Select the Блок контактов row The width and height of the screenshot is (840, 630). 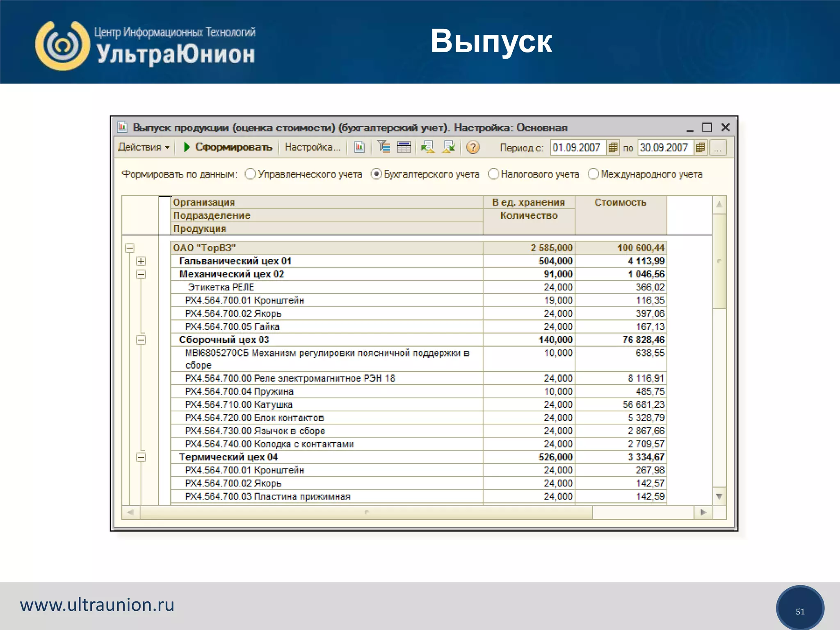coord(418,418)
